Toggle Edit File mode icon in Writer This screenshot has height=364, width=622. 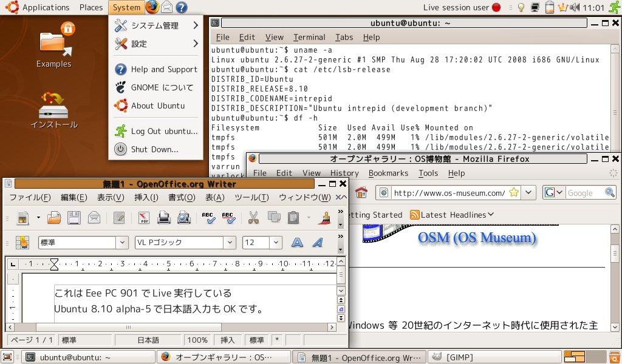click(119, 218)
